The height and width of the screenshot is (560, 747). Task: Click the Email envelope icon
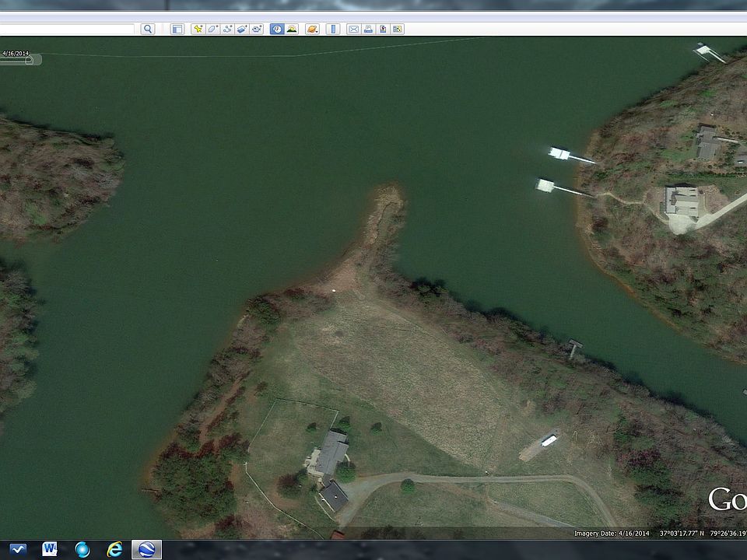(353, 29)
